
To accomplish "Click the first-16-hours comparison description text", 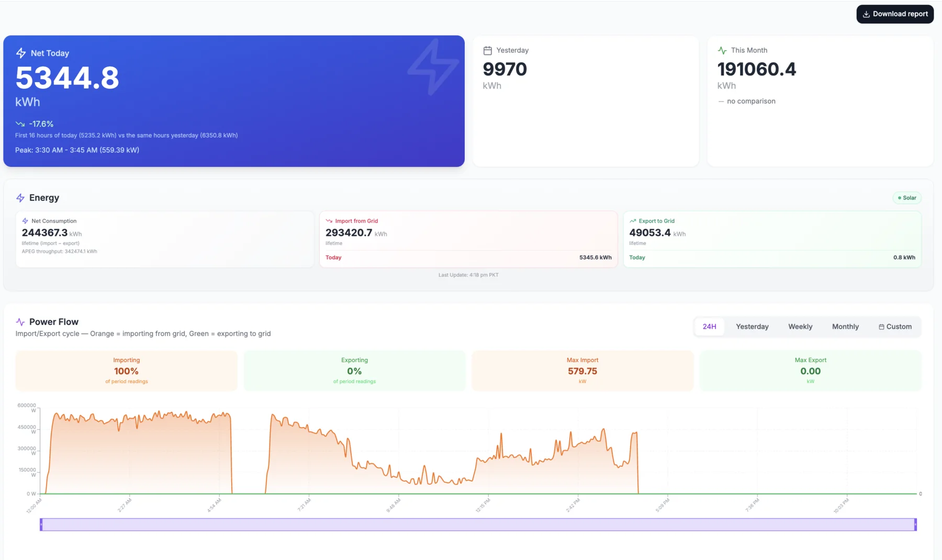I will point(126,136).
